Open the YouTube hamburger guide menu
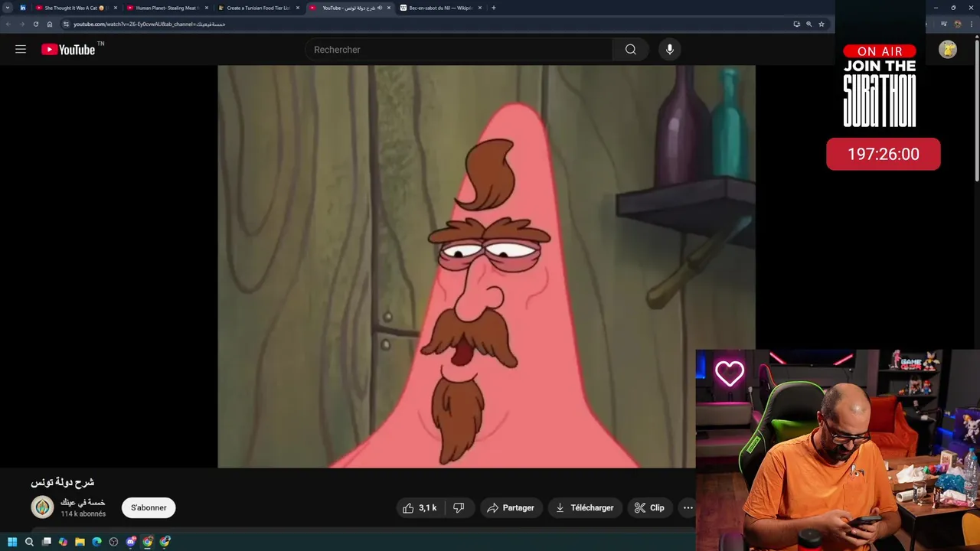980x551 pixels. (x=21, y=50)
